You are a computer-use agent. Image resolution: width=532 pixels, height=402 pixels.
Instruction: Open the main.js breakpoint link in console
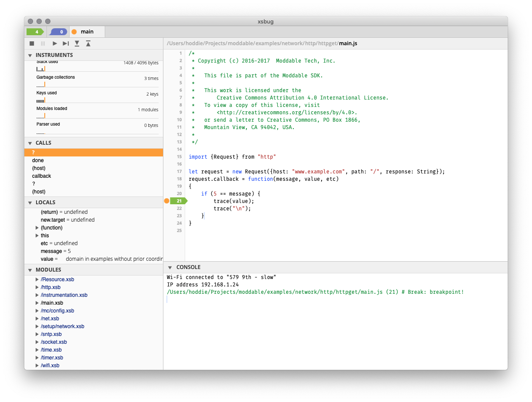pyautogui.click(x=315, y=292)
